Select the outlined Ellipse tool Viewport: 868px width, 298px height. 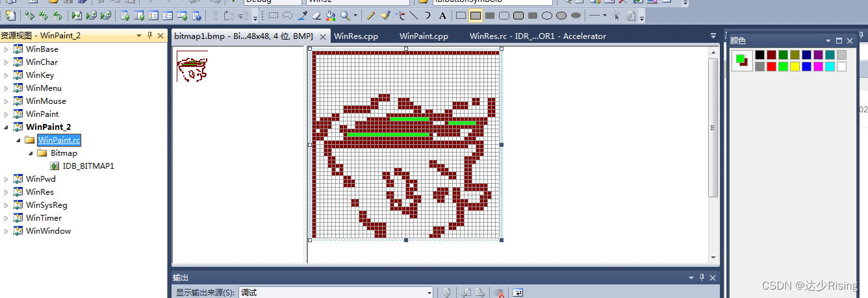pyautogui.click(x=547, y=15)
